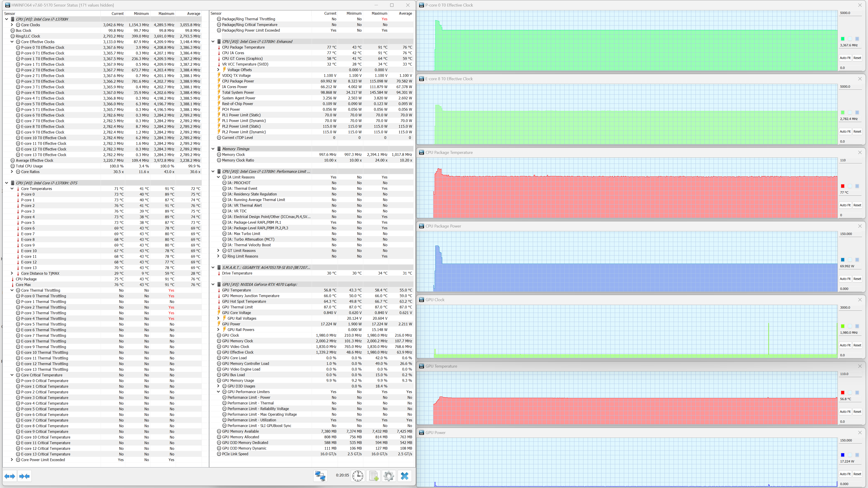The image size is (868, 488).
Task: Select the CPU Package Power sensor row
Action: (x=238, y=81)
